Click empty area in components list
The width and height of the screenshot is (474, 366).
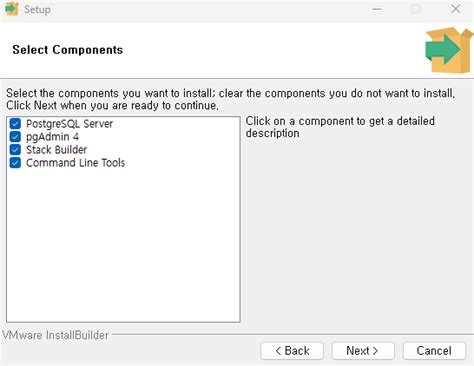pyautogui.click(x=123, y=247)
